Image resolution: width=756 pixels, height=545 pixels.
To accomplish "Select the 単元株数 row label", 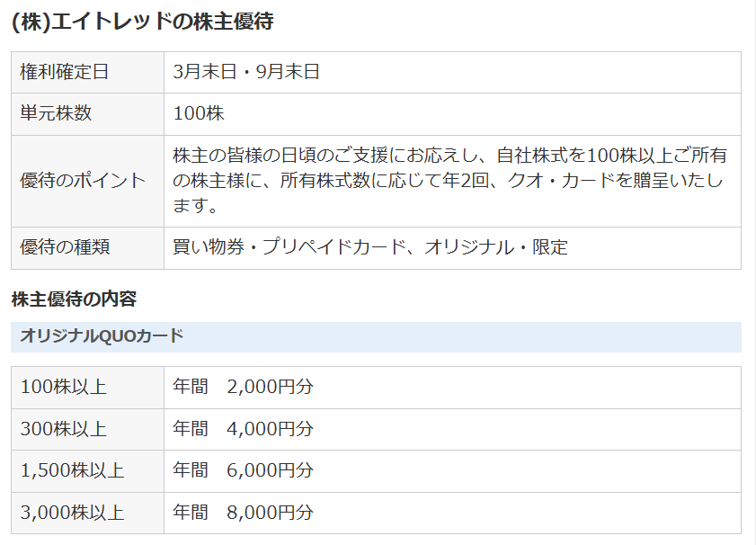I will point(56,114).
